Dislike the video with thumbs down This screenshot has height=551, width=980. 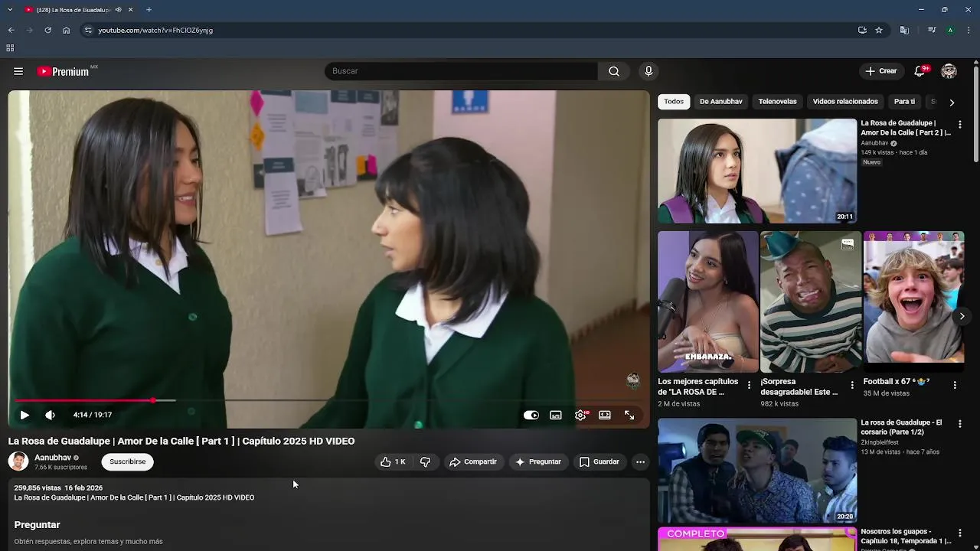coord(426,461)
